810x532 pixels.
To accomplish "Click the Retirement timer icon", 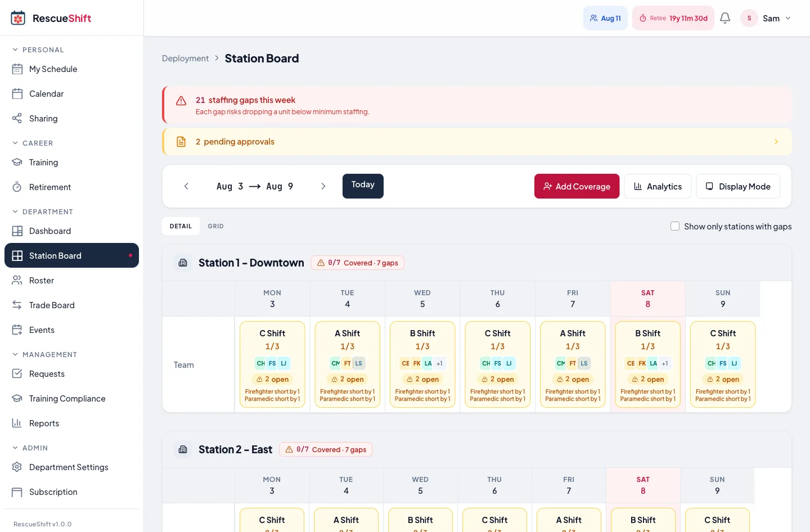I will 17,187.
